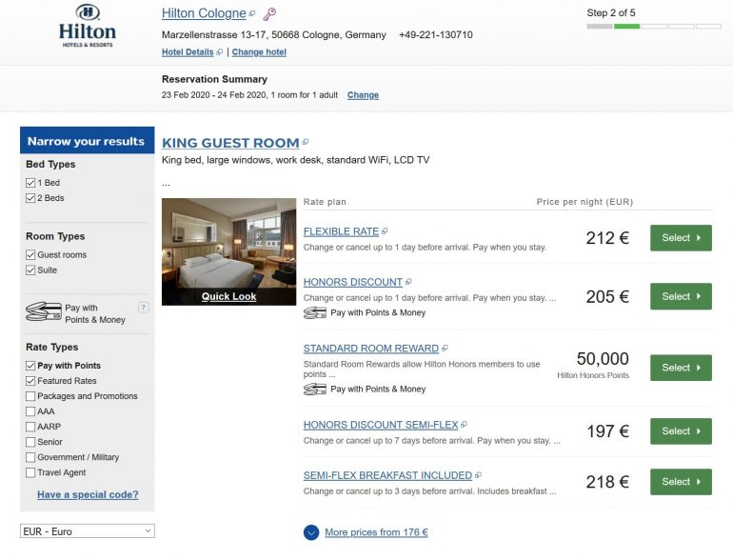Image resolution: width=733 pixels, height=560 pixels.
Task: Expand More prices with the blue chevron
Action: pos(311,532)
